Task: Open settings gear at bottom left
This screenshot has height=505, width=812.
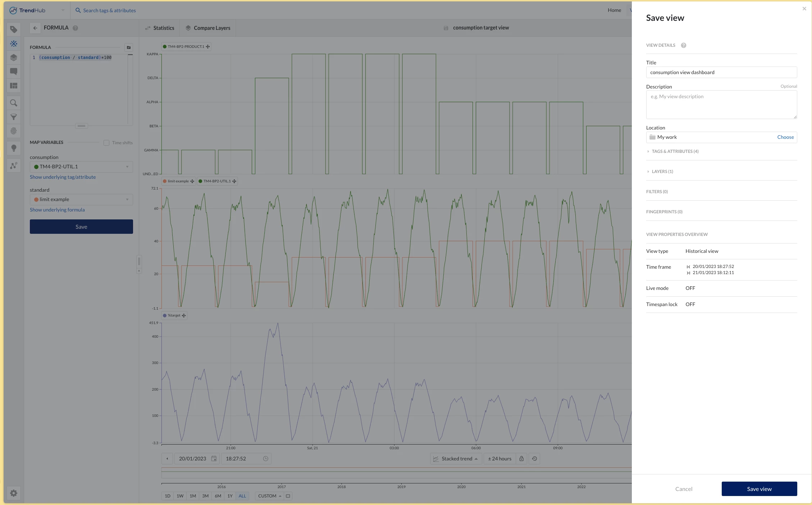Action: [14, 493]
